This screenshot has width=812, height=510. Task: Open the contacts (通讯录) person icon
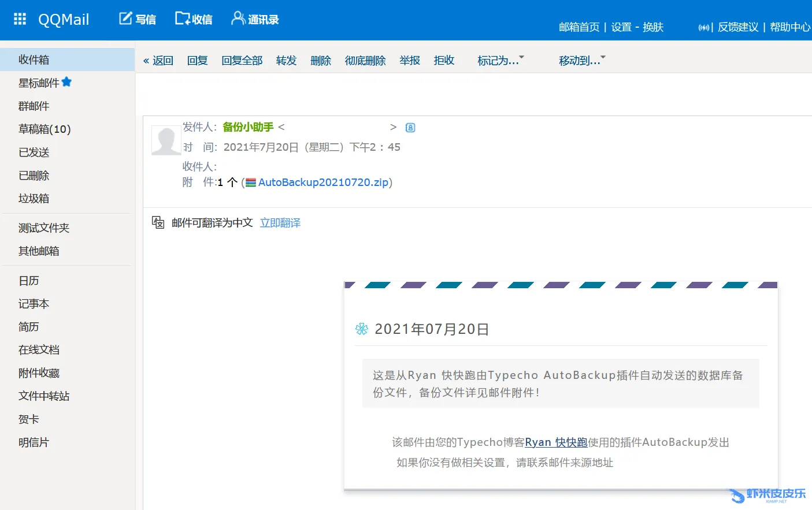point(238,18)
